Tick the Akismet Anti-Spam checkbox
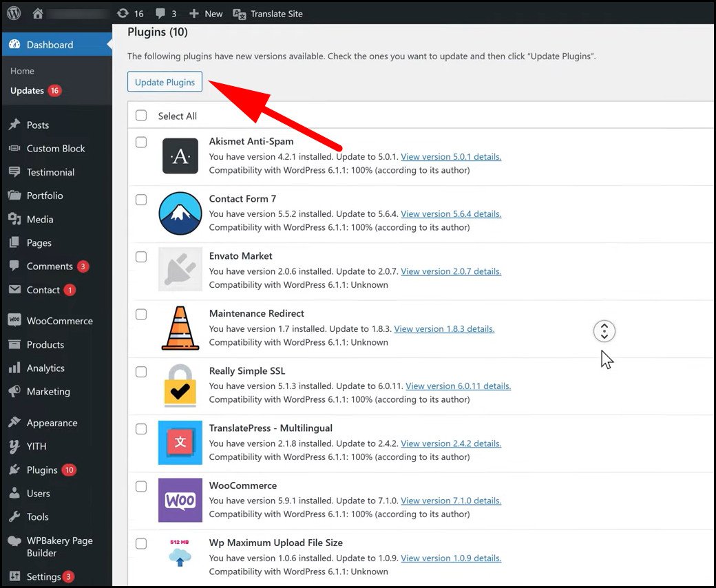 click(x=141, y=142)
